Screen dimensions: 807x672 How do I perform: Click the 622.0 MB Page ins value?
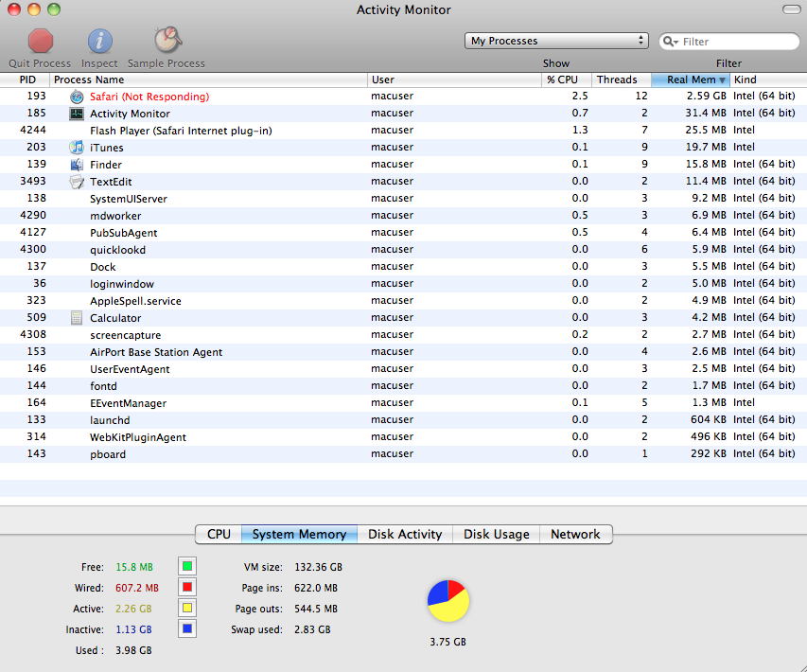pyautogui.click(x=316, y=588)
